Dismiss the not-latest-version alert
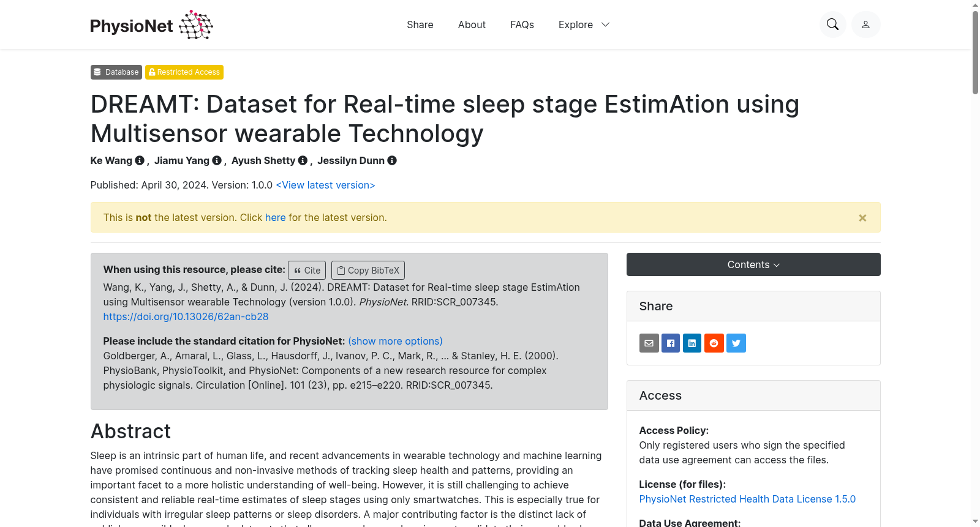 [862, 218]
